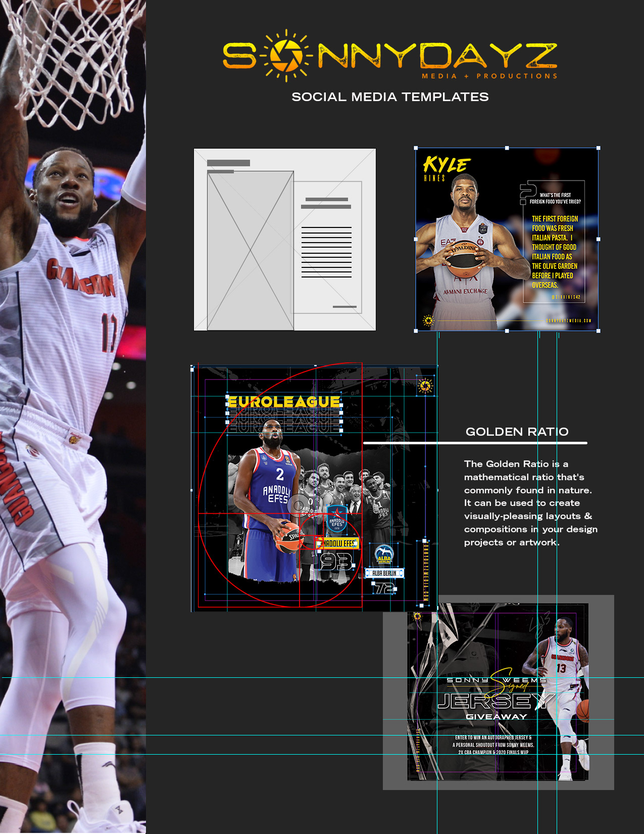Select the gray wireframe template thumbnail
Image resolution: width=644 pixels, height=834 pixels.
pyautogui.click(x=285, y=240)
